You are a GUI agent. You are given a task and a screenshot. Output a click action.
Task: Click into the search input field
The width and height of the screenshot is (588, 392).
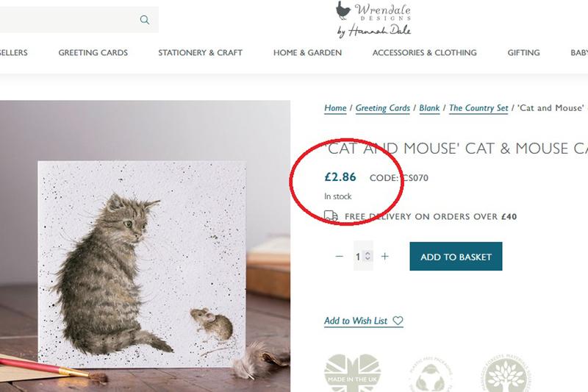[66, 20]
